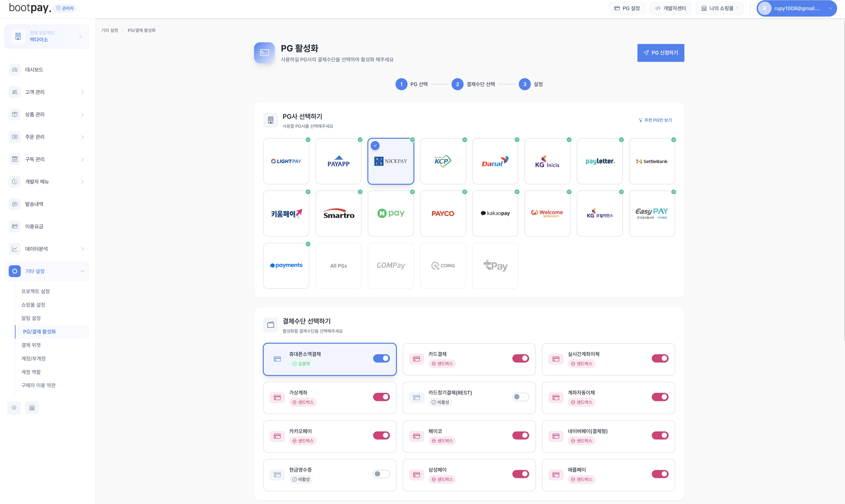Select the PAYCO PG logo tile
The image size is (845, 504).
(443, 213)
